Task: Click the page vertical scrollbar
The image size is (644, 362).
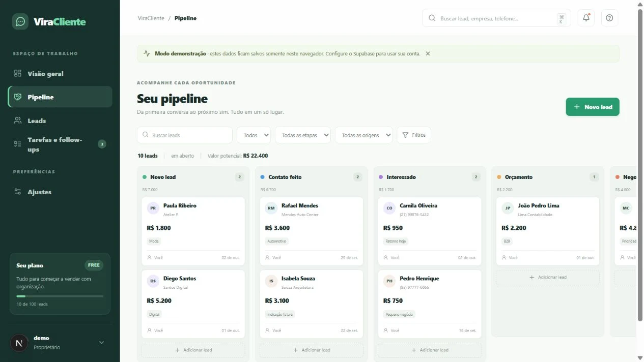Action: 640,165
